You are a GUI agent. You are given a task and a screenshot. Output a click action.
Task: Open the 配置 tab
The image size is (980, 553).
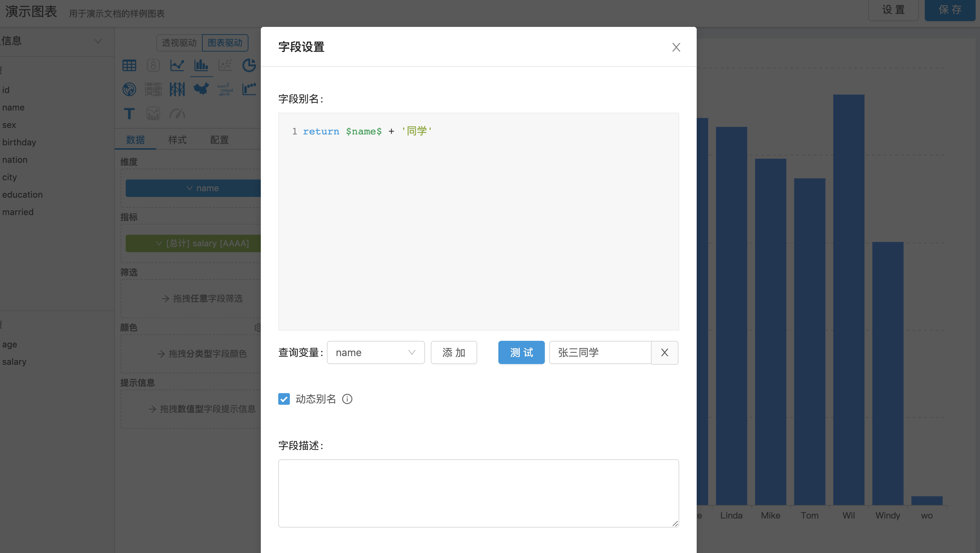pyautogui.click(x=219, y=140)
